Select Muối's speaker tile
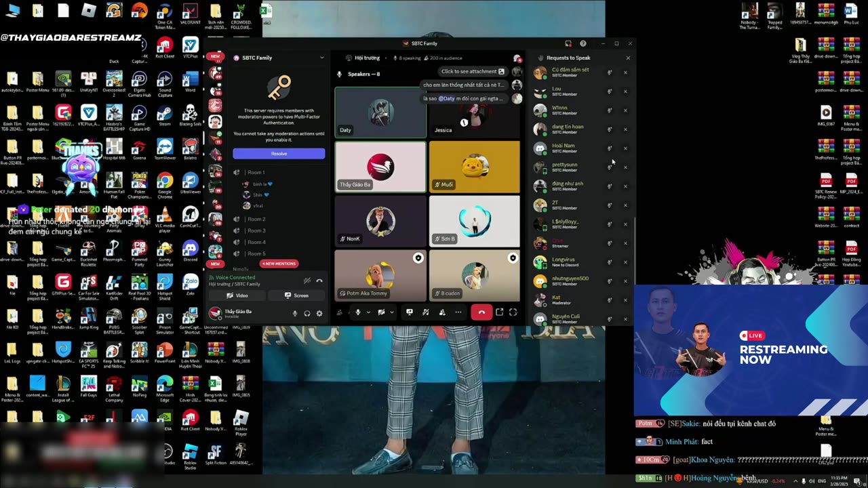 tap(475, 167)
